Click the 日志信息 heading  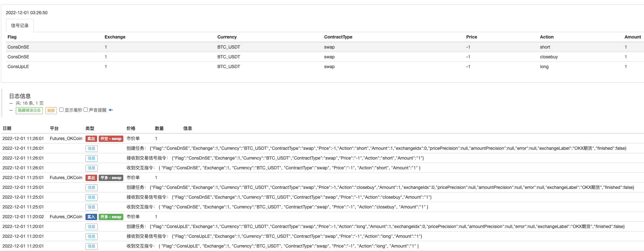(20, 96)
